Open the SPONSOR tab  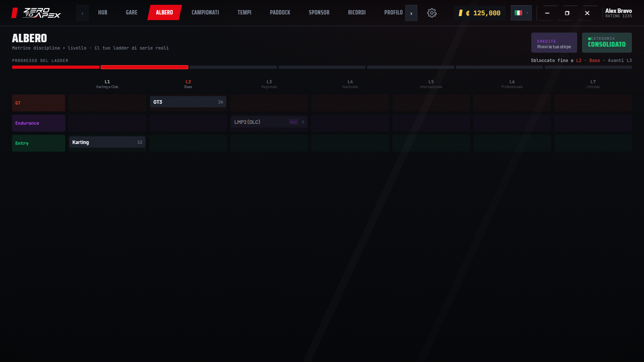(x=319, y=12)
